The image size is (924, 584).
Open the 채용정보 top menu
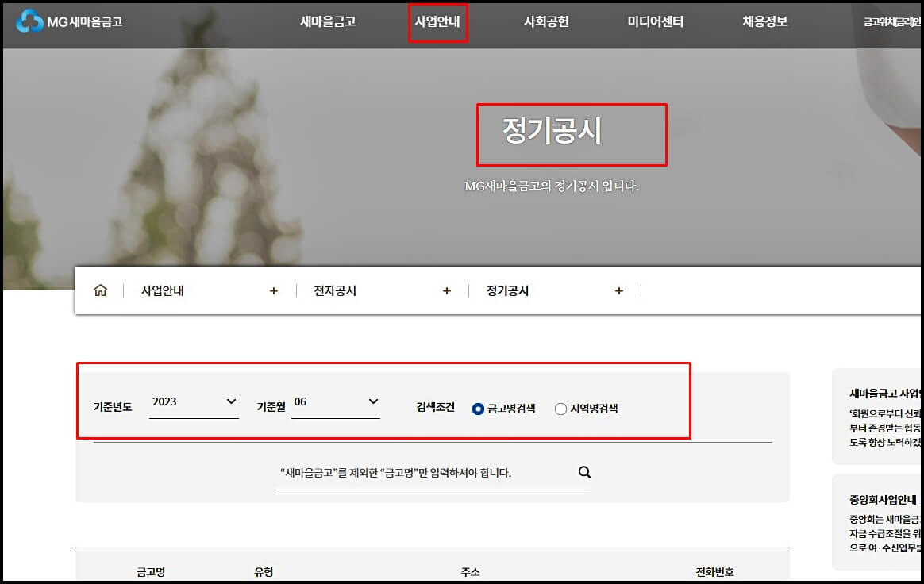(765, 21)
